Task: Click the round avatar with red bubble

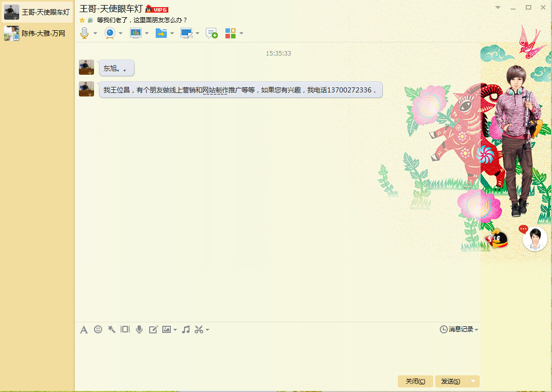Action: coord(534,238)
